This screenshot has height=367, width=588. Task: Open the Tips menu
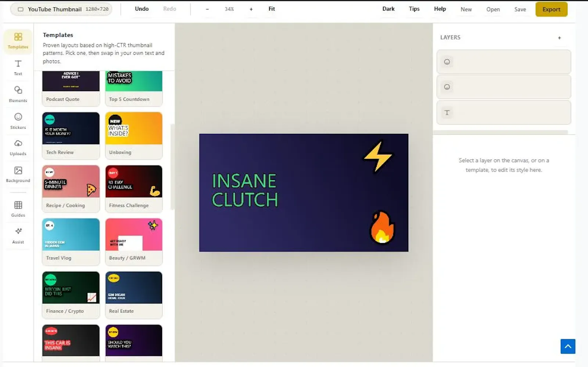414,9
